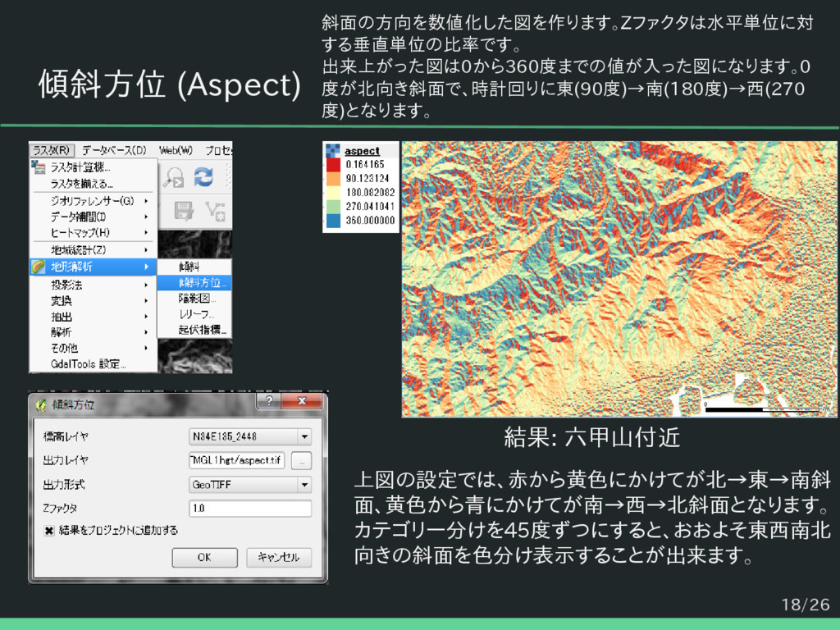Image resolution: width=840 pixels, height=630 pixels.
Task: Choose 起伏指標 from terrain submenu
Action: [x=194, y=330]
